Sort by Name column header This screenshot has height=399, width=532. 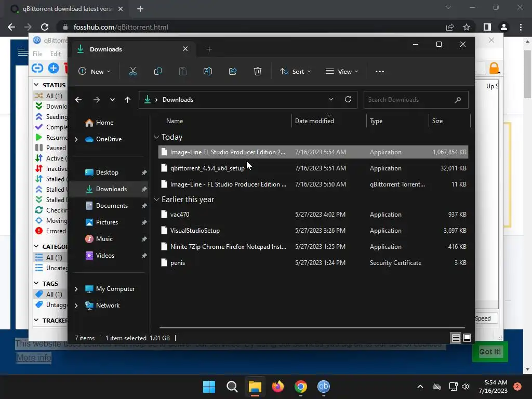(x=175, y=121)
